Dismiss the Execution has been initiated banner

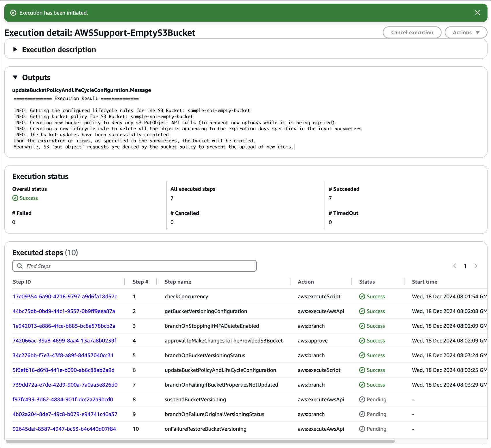(477, 13)
